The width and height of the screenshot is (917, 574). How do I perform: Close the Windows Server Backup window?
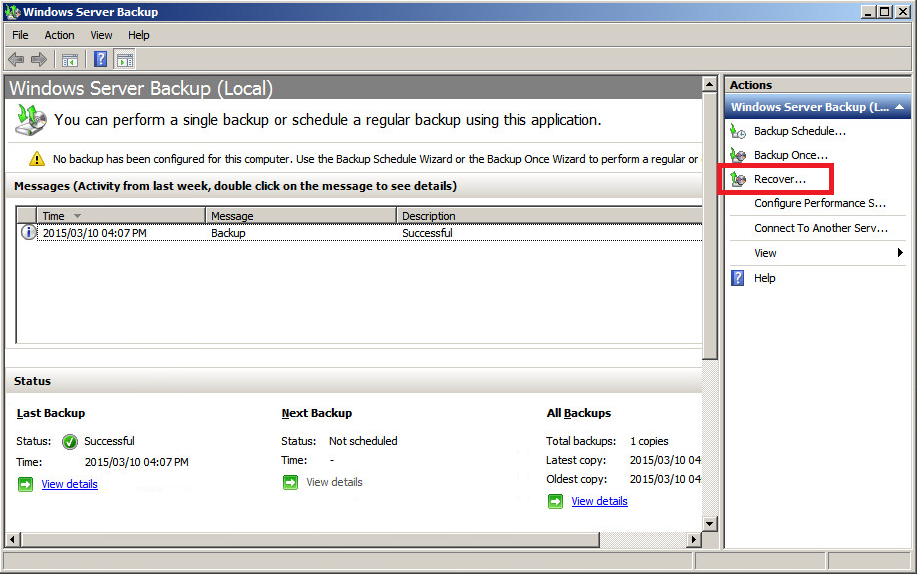pos(902,12)
